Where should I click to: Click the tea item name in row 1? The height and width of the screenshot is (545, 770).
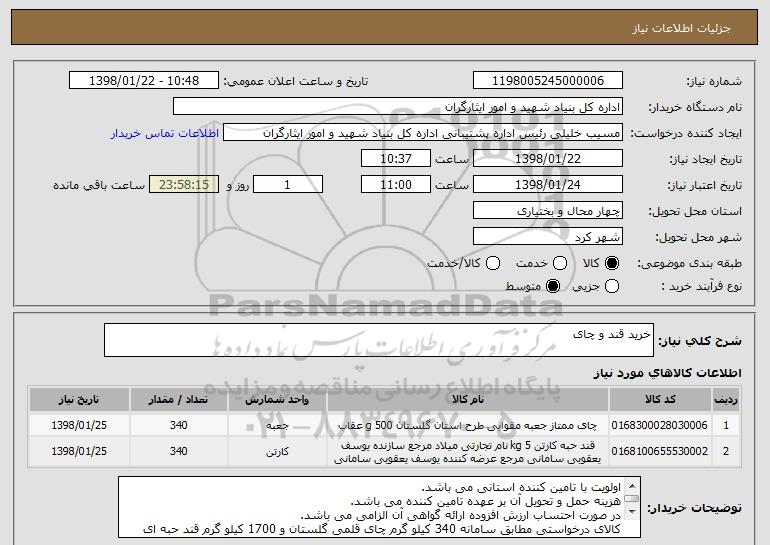[468, 425]
